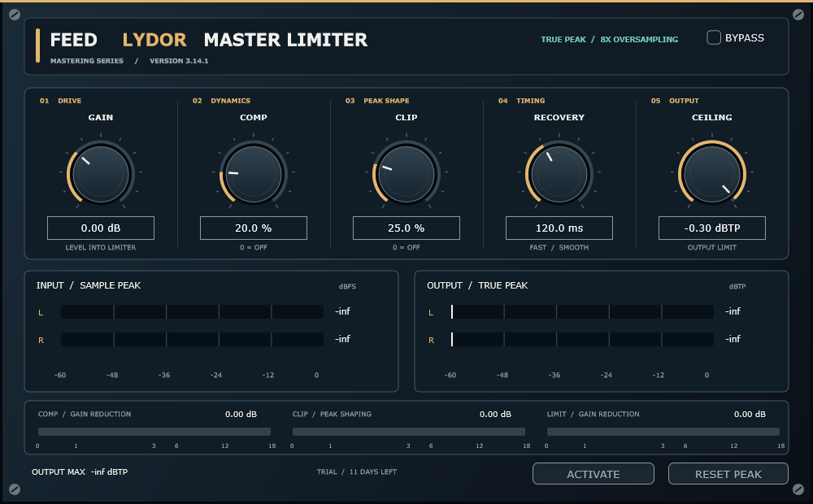Click the CEILING knob
The width and height of the screenshot is (813, 504).
pos(712,174)
